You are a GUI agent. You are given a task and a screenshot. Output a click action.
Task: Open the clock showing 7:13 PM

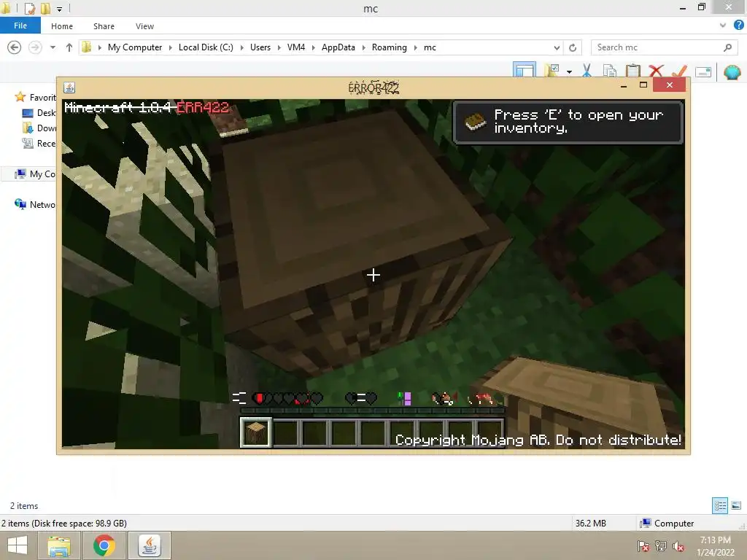(716, 546)
